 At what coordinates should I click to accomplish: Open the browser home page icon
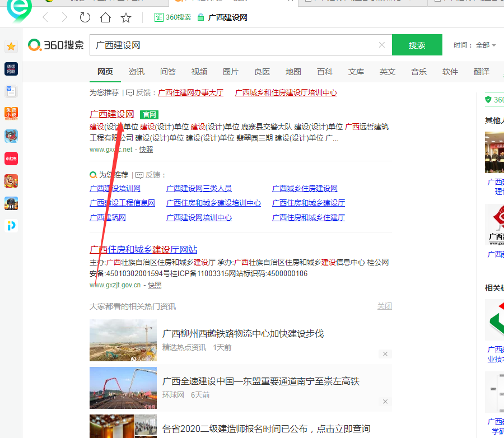(105, 17)
